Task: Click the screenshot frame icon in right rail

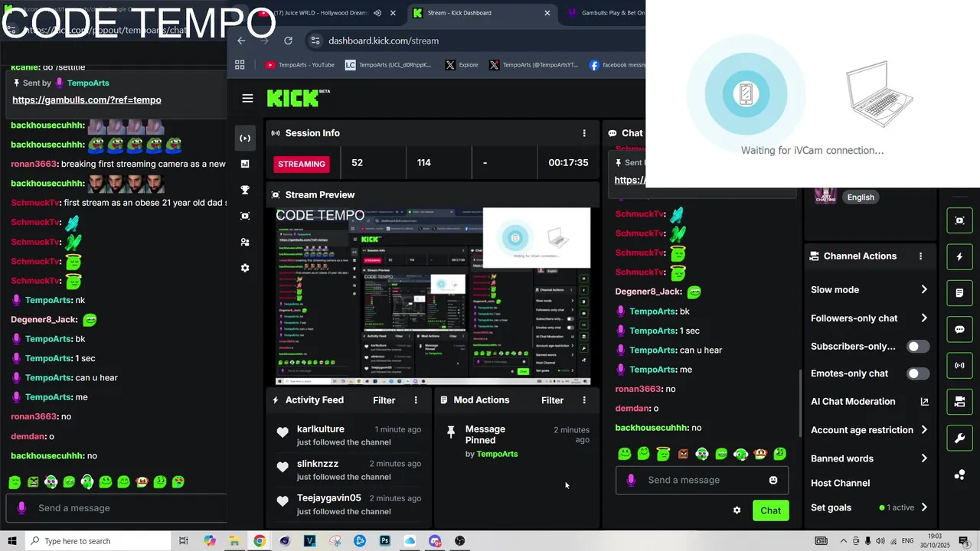Action: [x=960, y=220]
